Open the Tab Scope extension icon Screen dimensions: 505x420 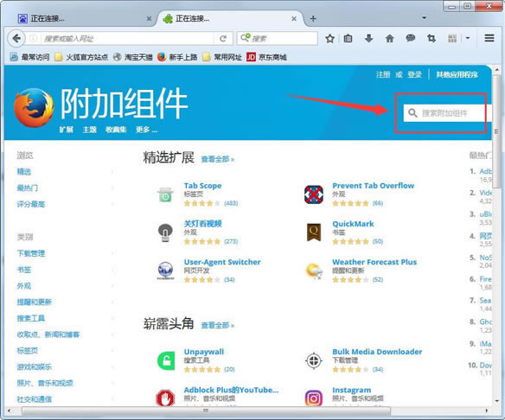click(165, 194)
